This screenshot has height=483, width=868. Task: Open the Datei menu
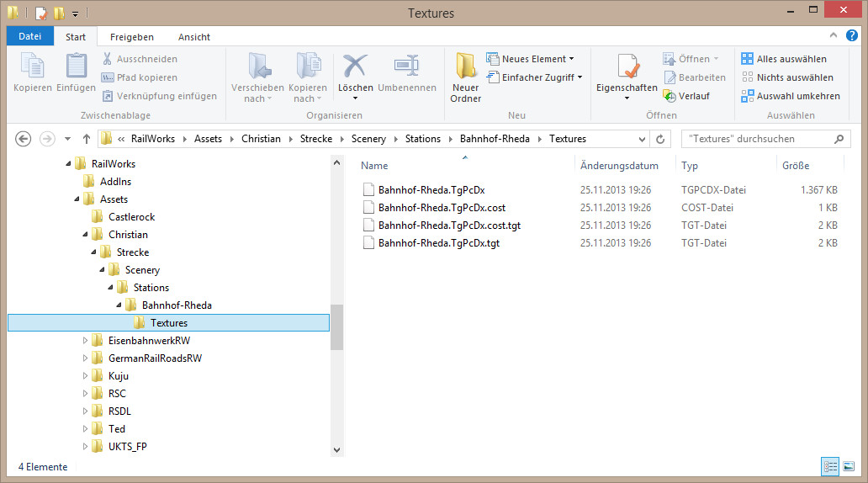30,36
